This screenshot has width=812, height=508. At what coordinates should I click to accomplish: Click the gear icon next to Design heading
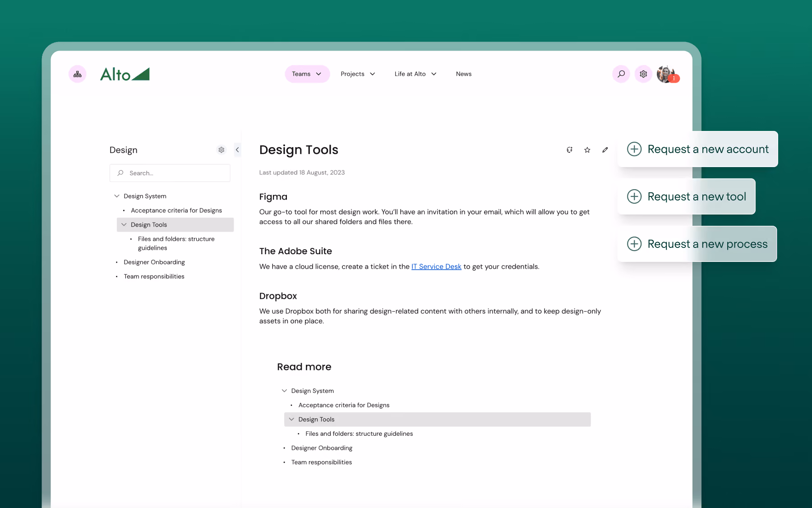pyautogui.click(x=221, y=150)
